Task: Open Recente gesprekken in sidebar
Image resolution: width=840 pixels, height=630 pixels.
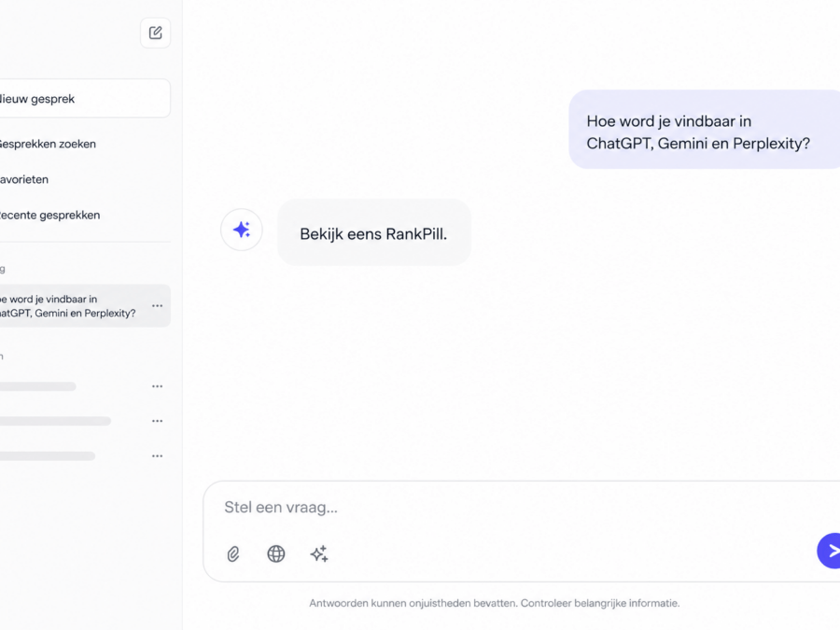Action: pyautogui.click(x=49, y=215)
